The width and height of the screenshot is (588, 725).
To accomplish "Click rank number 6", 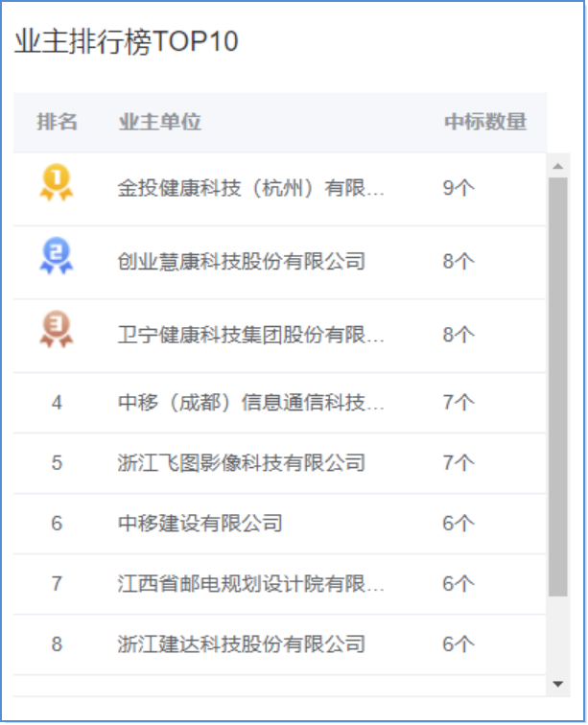I will (x=57, y=524).
